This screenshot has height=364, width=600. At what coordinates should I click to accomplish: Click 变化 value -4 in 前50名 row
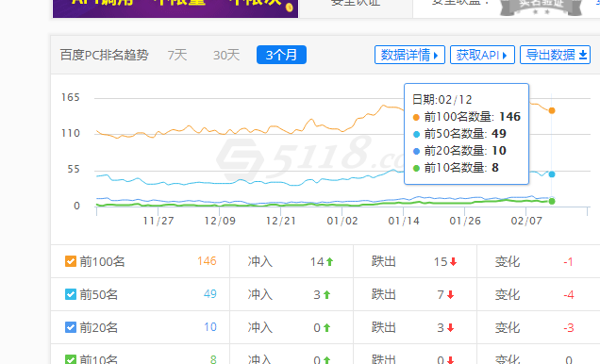[x=568, y=295]
